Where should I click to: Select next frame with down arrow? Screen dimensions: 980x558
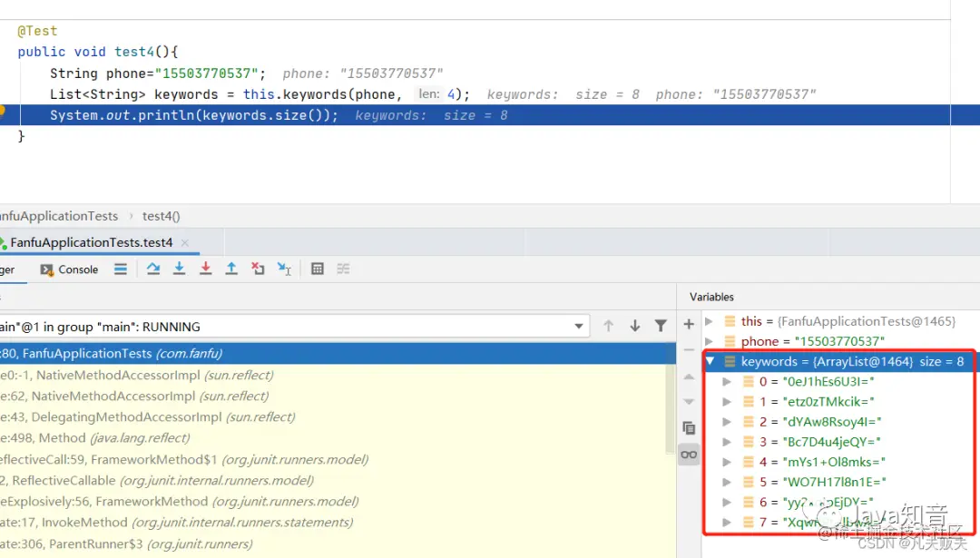[634, 326]
